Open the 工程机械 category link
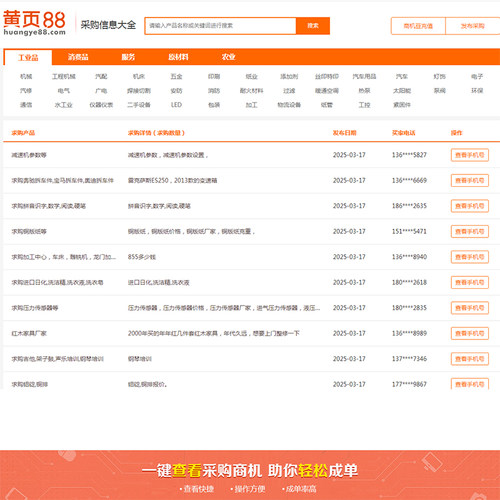 (x=64, y=77)
